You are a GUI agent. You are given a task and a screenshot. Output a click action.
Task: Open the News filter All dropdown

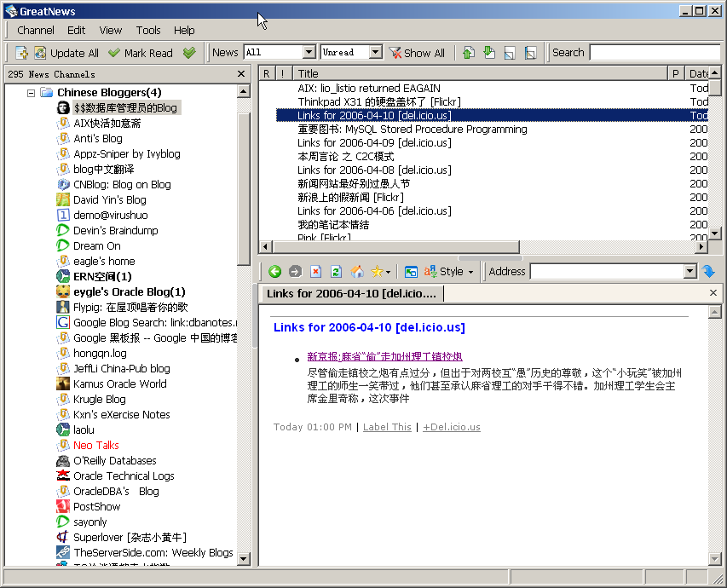pyautogui.click(x=309, y=52)
